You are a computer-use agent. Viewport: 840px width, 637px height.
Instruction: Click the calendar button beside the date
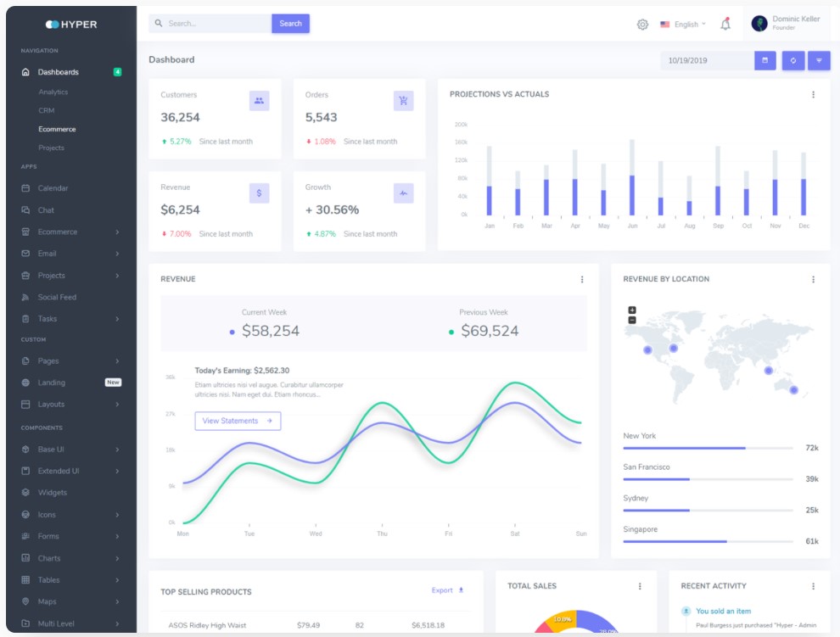[765, 60]
